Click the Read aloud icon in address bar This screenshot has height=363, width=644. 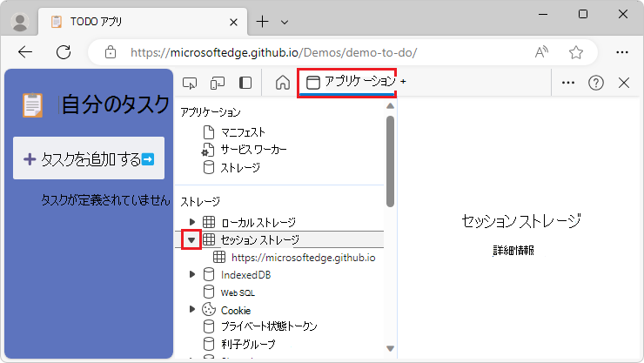point(542,52)
